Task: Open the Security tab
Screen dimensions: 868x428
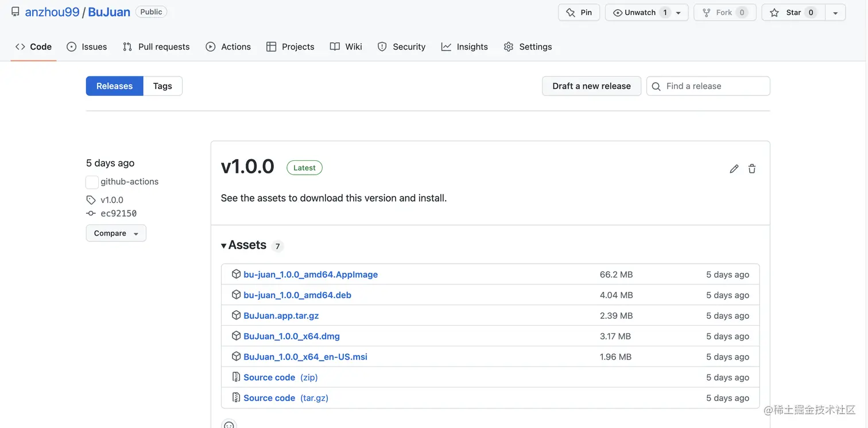Action: point(401,47)
